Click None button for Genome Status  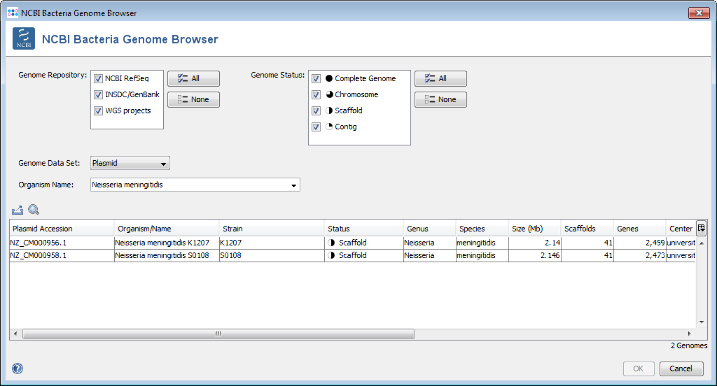(440, 99)
